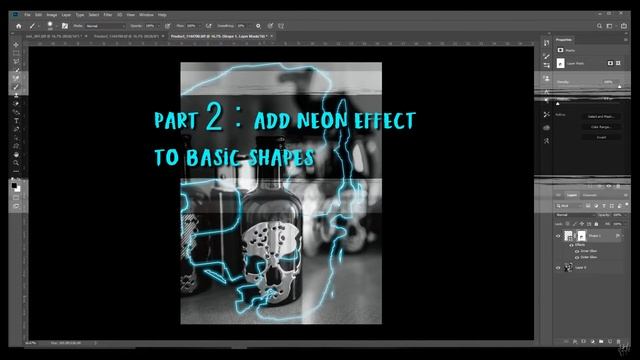Viewport: 640px width, 360px height.
Task: Toggle Quick Mask mode
Action: pyautogui.click(x=16, y=198)
